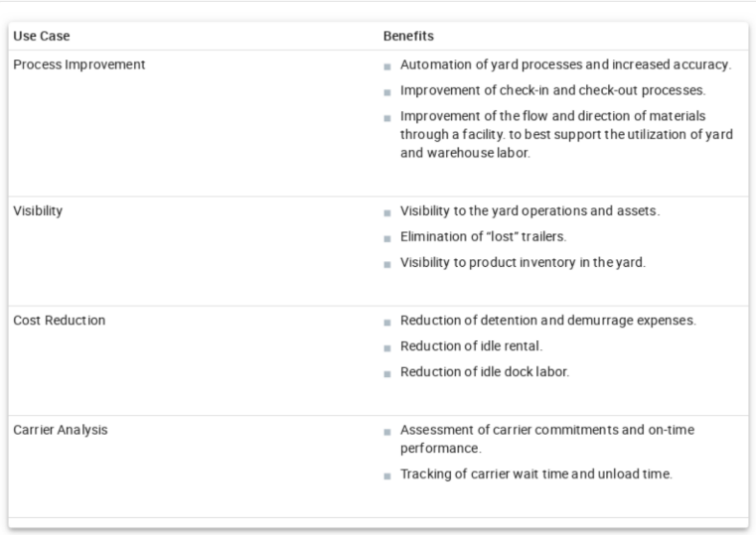Viewport: 756px width, 535px height.
Task: Click the bullet beside check-in and check-out improvement
Action: click(386, 92)
